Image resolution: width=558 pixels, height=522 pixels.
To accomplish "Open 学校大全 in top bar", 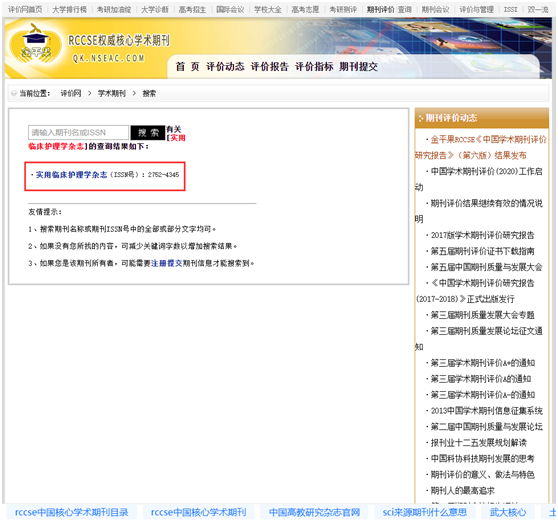I will 268,10.
